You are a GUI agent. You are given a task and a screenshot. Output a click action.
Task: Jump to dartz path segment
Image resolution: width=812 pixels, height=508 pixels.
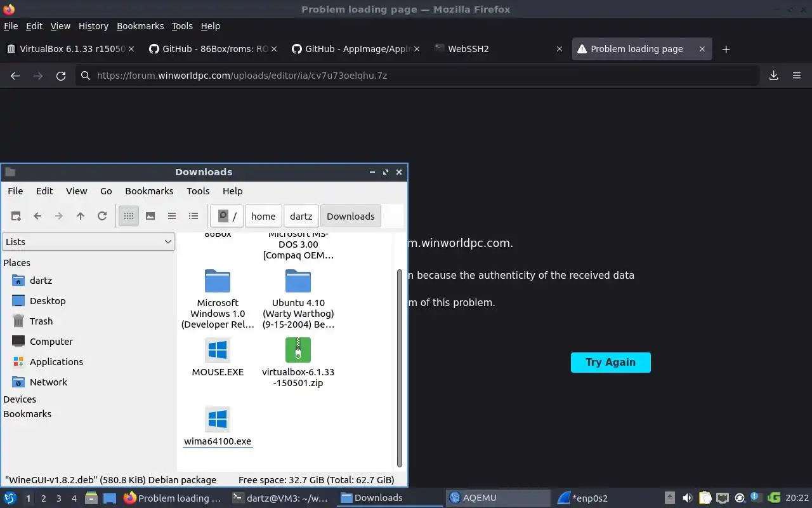coord(301,216)
